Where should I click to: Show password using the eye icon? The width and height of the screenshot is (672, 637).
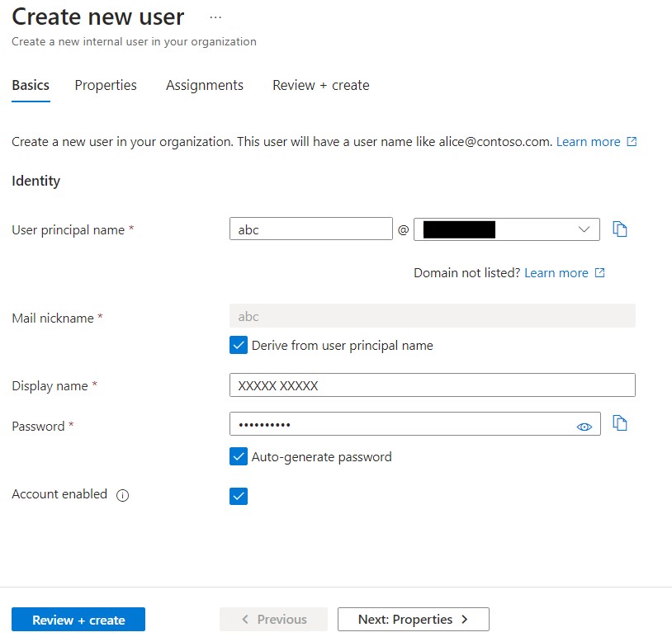tap(584, 427)
